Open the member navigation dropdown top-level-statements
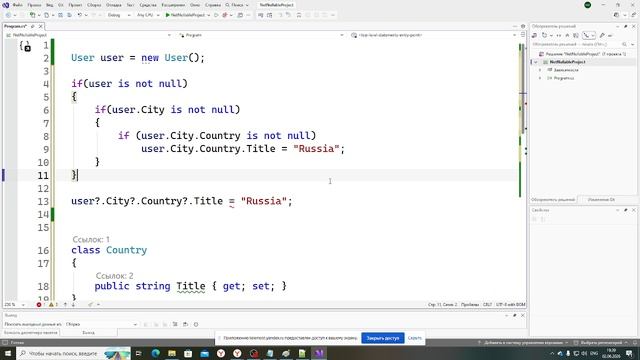Image resolution: width=640 pixels, height=360 pixels. point(433,35)
